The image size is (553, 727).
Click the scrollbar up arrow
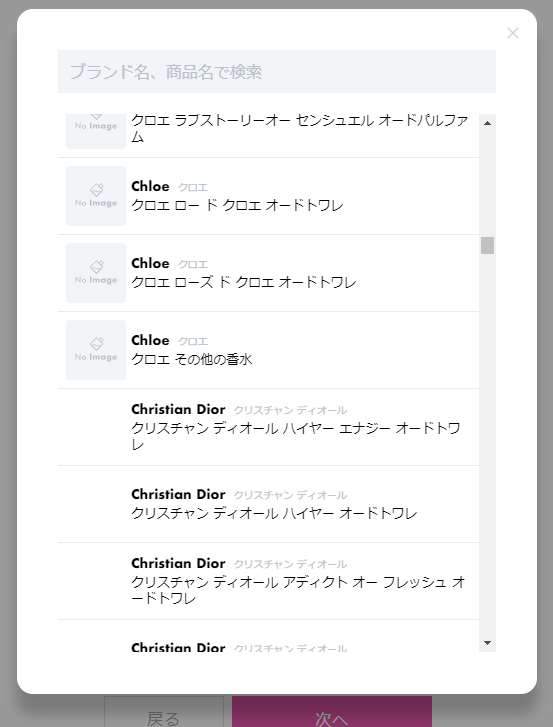point(487,123)
